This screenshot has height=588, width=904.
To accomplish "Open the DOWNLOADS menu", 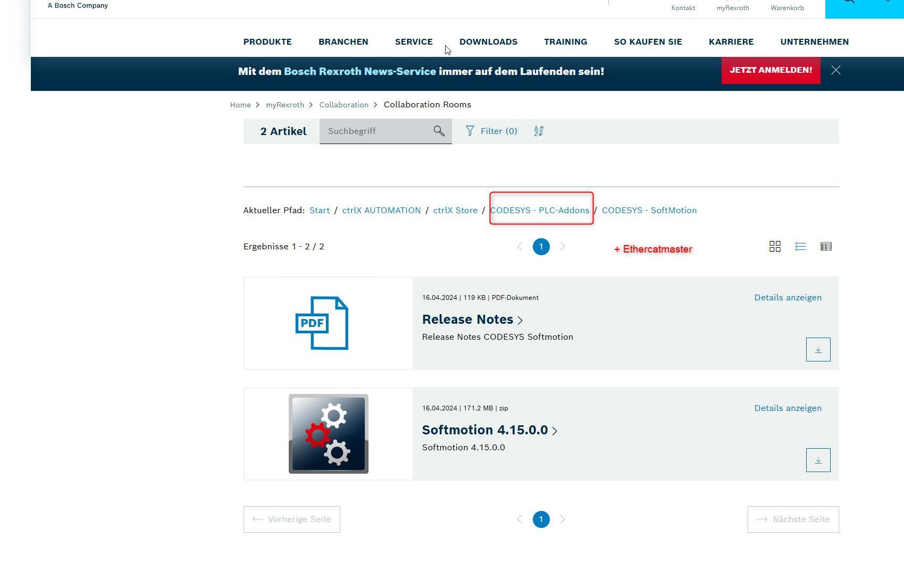I will coord(488,41).
